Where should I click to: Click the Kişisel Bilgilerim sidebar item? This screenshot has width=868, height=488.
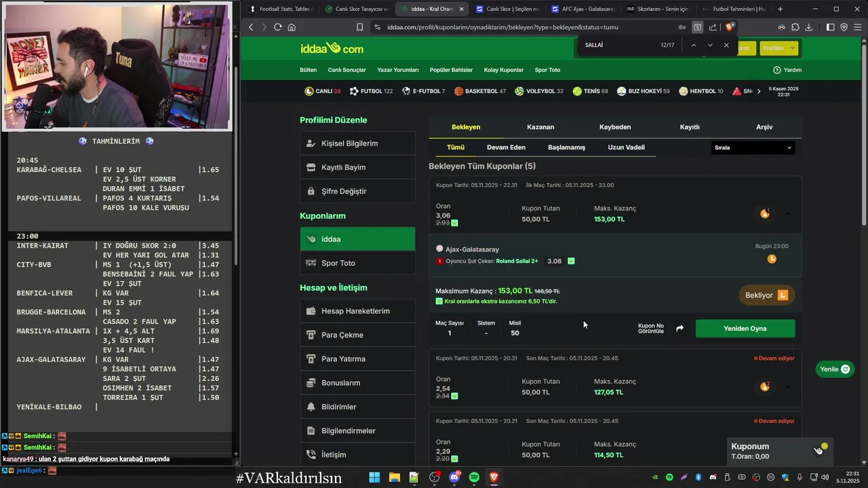[358, 144]
